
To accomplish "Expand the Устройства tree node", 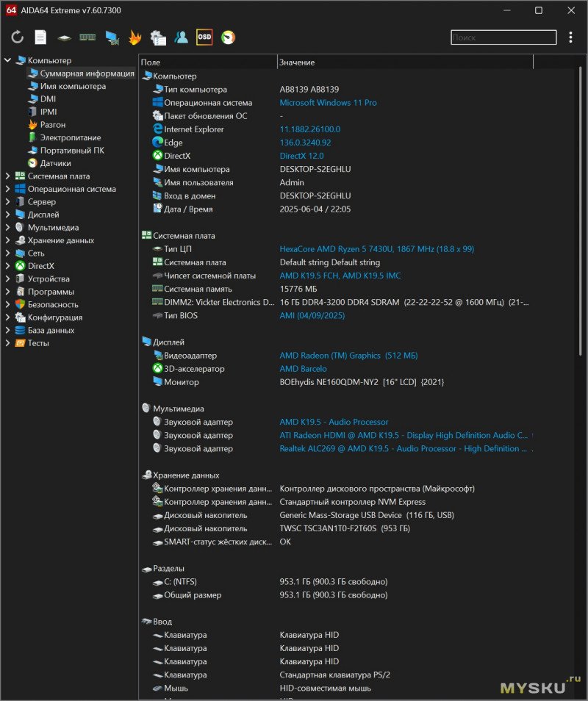I will (x=7, y=279).
